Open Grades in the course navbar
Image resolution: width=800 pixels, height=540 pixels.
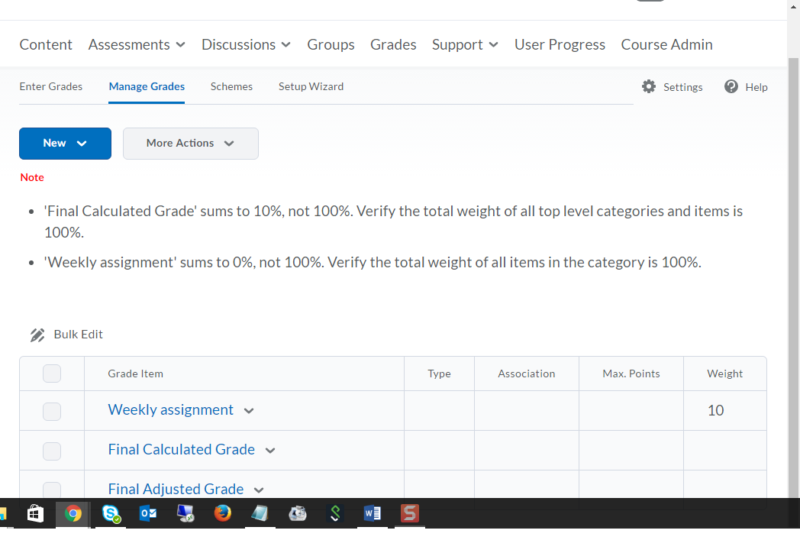coord(393,44)
